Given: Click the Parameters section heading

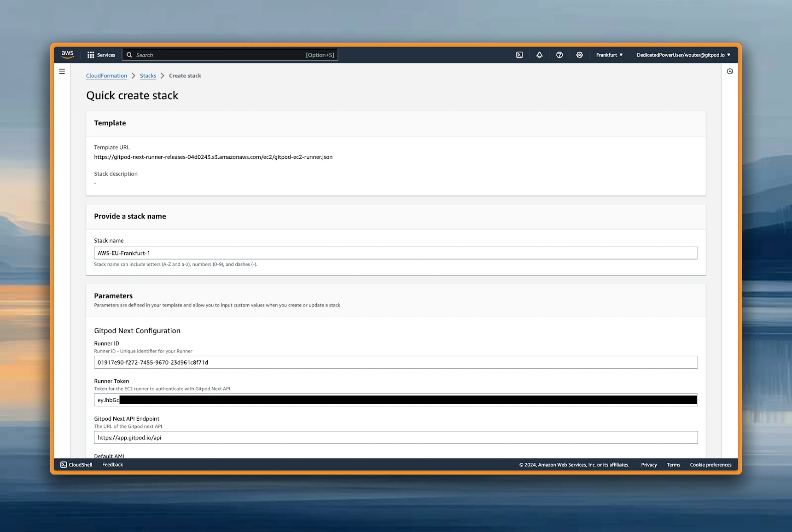Looking at the screenshot, I should 113,296.
